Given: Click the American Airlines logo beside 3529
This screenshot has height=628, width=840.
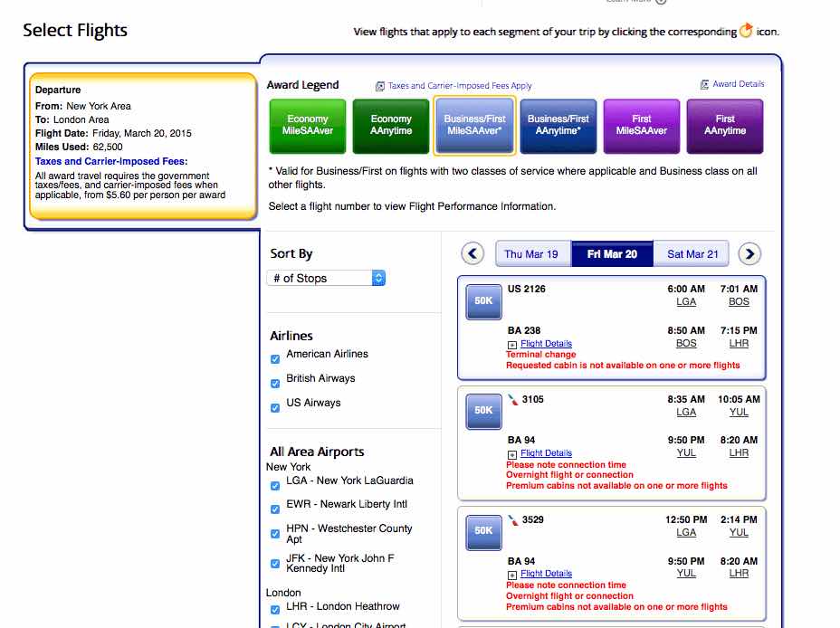Looking at the screenshot, I should tap(512, 519).
